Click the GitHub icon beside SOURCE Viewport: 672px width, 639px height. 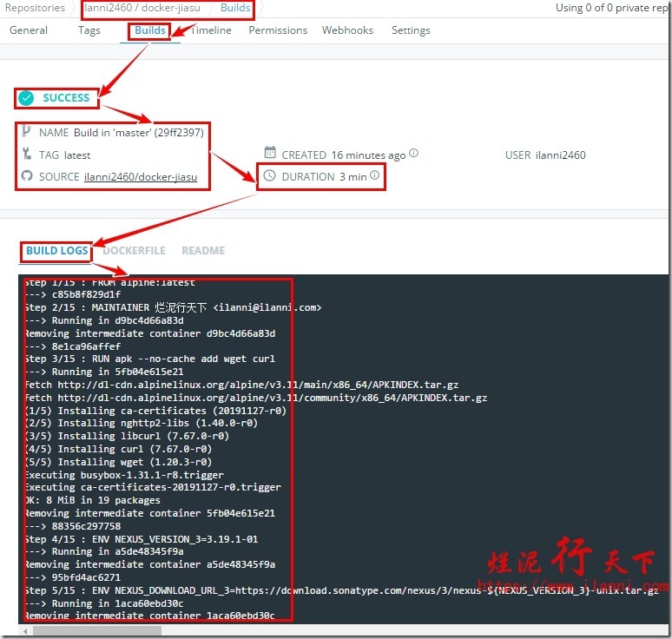pyautogui.click(x=26, y=176)
